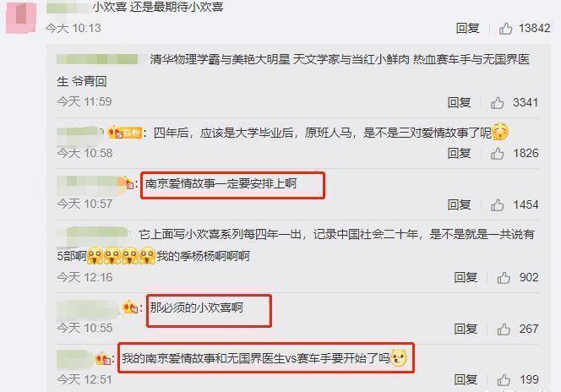
Task: Click 回复 on the 12:16 comment
Action: 466,278
